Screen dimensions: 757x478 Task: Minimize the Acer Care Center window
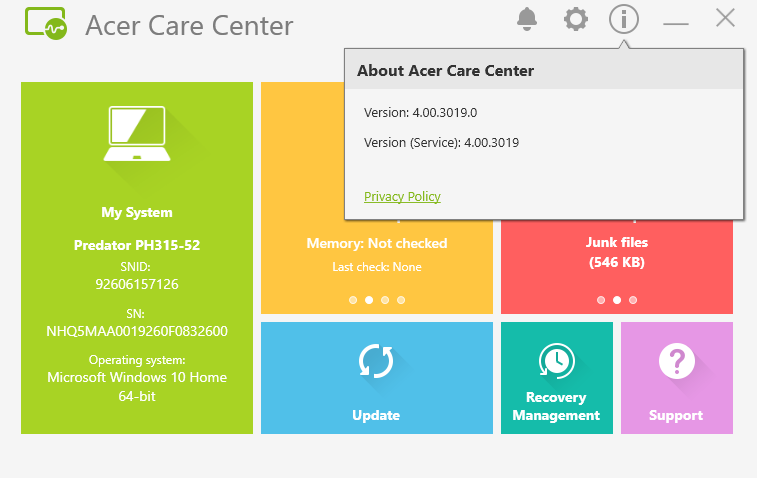coord(675,22)
